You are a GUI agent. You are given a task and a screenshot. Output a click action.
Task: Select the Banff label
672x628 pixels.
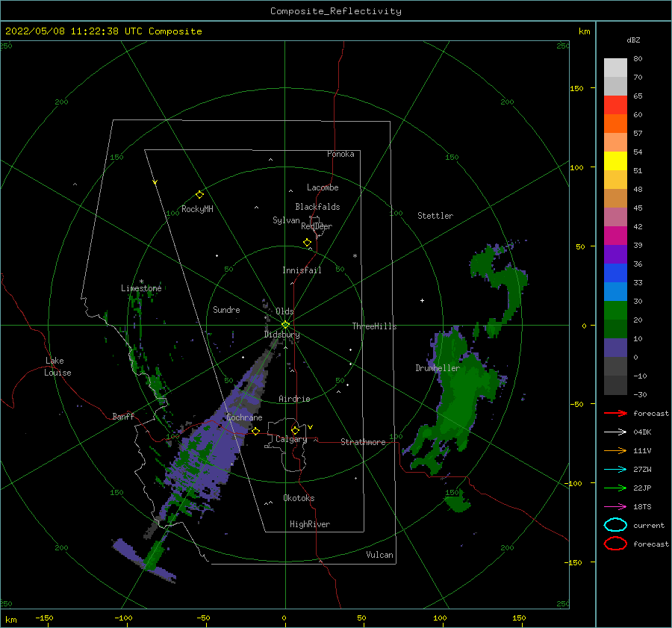123,416
